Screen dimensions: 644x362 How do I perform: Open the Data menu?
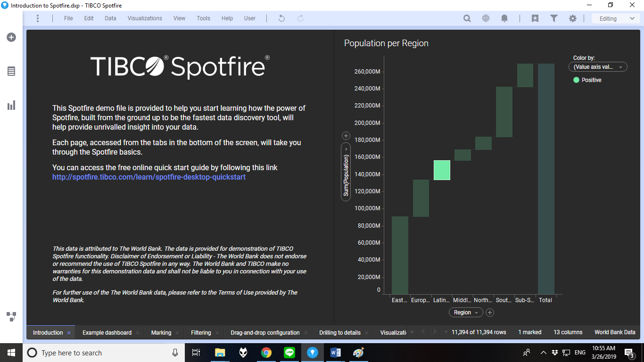[x=110, y=18]
